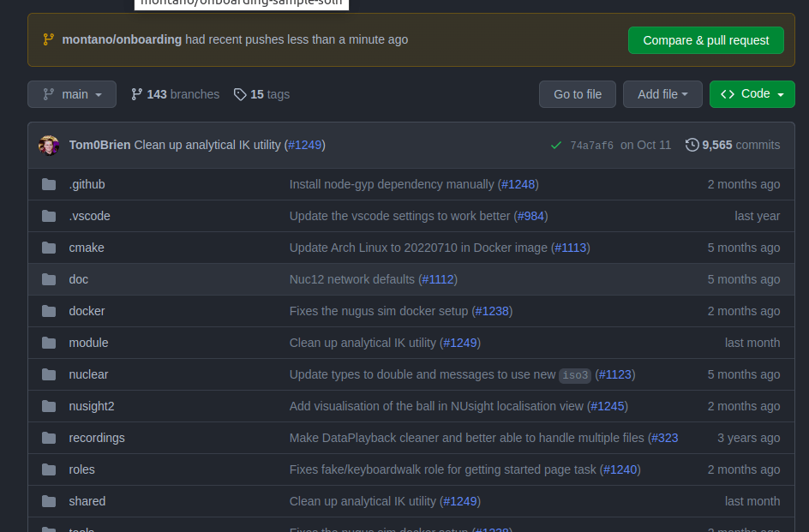Click the tags icon beside 15 tags
Image resolution: width=809 pixels, height=532 pixels.
point(240,94)
